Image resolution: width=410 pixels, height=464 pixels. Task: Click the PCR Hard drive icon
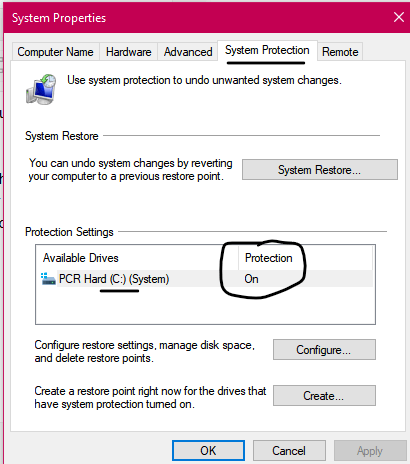pyautogui.click(x=48, y=279)
